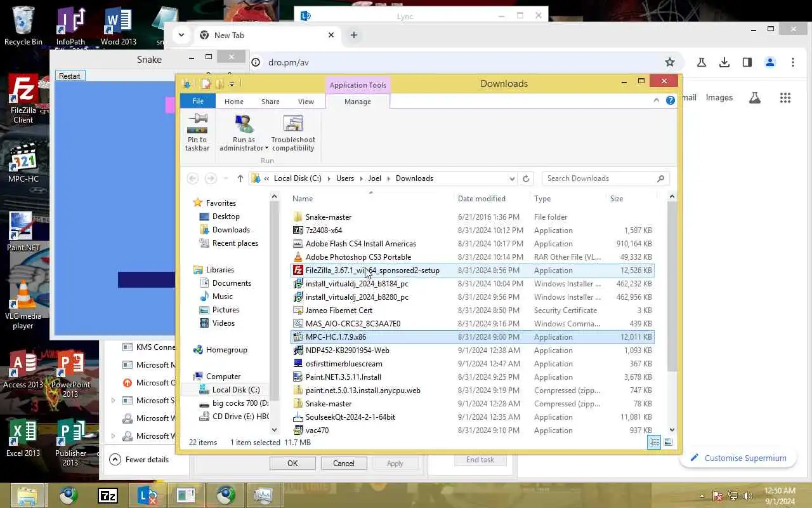Open browser side panel icon
The width and height of the screenshot is (812, 508).
pyautogui.click(x=747, y=62)
